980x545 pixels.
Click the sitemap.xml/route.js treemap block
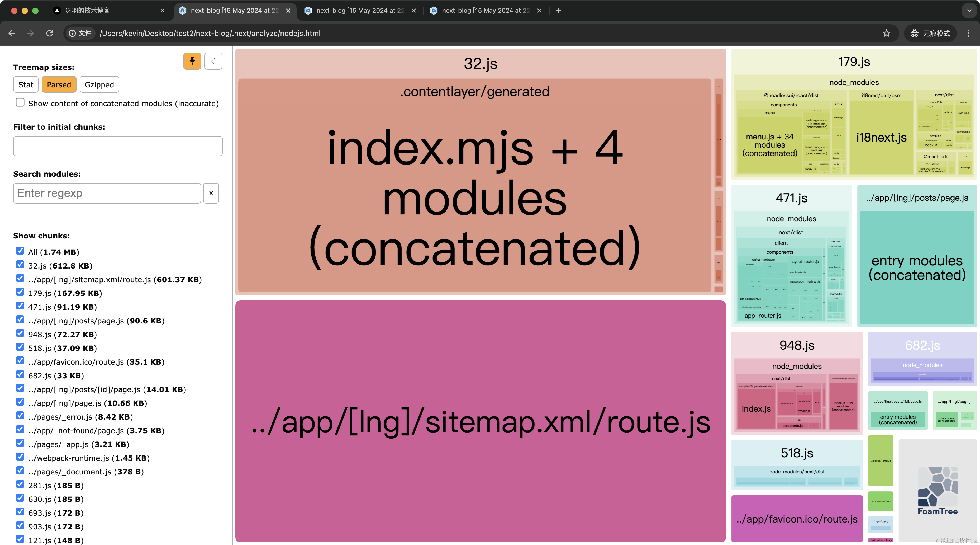click(480, 421)
